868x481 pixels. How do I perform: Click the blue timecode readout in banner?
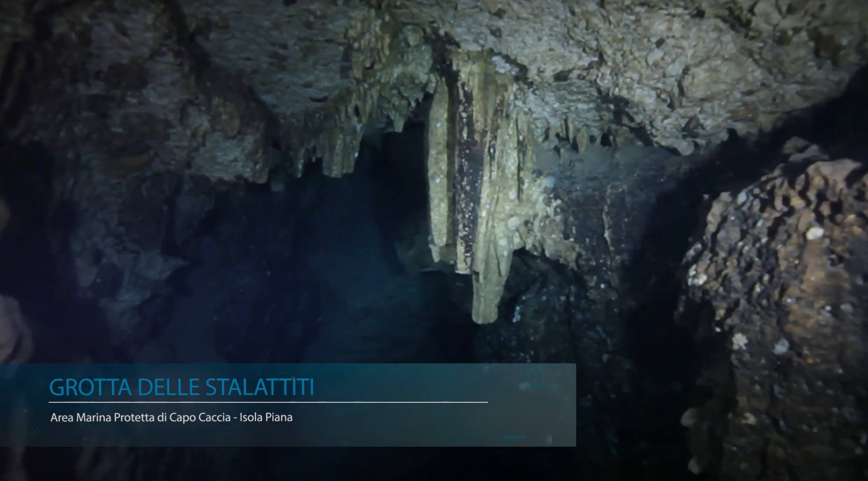click(514, 438)
